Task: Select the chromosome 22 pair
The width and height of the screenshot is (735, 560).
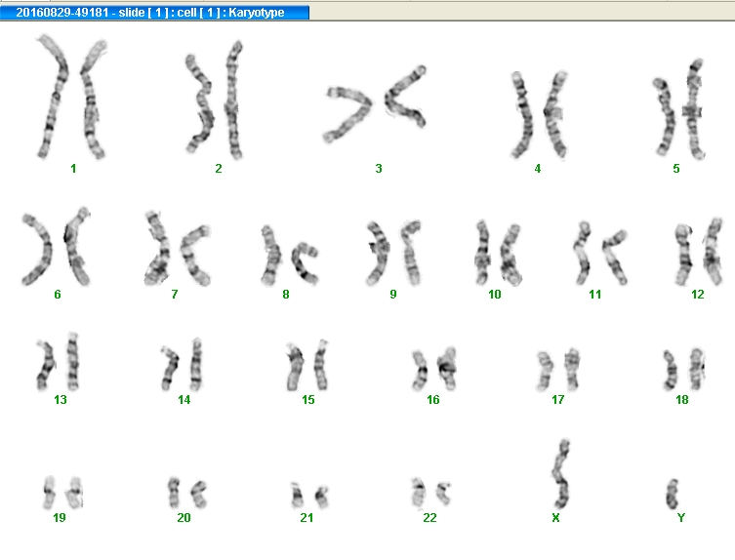Action: pyautogui.click(x=430, y=494)
